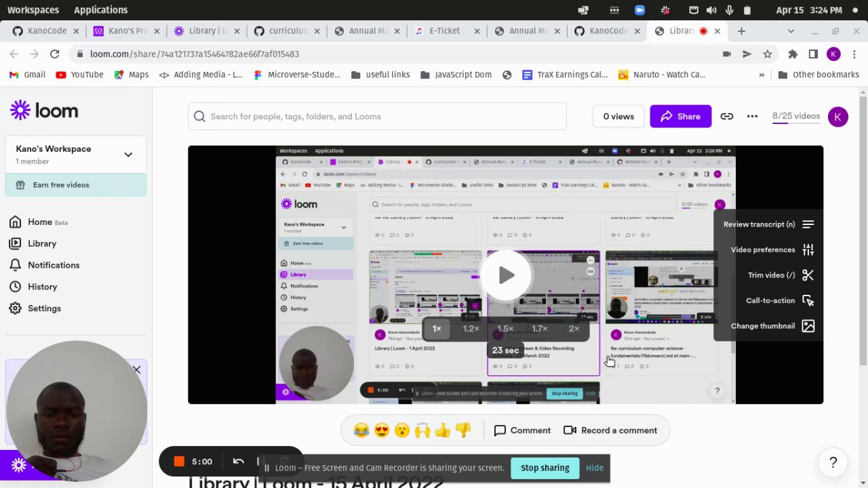Click the loom.com address bar URL
The image size is (868, 488).
(x=195, y=54)
